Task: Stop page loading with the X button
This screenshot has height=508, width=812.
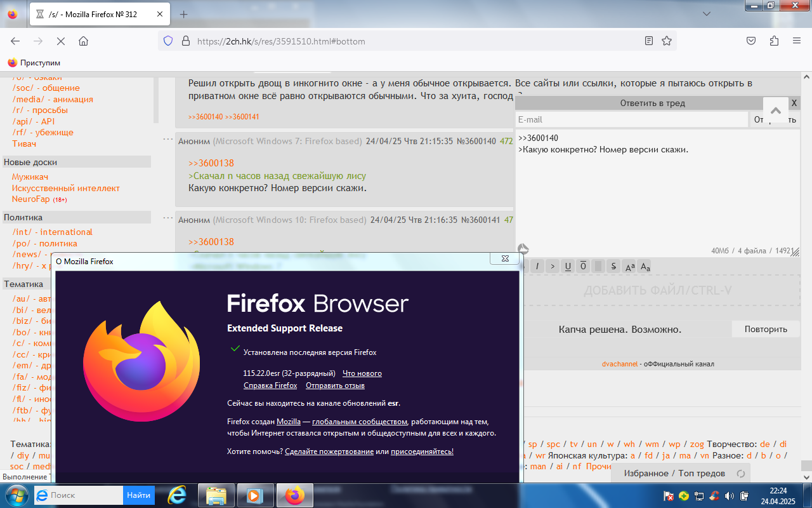Action: point(61,41)
